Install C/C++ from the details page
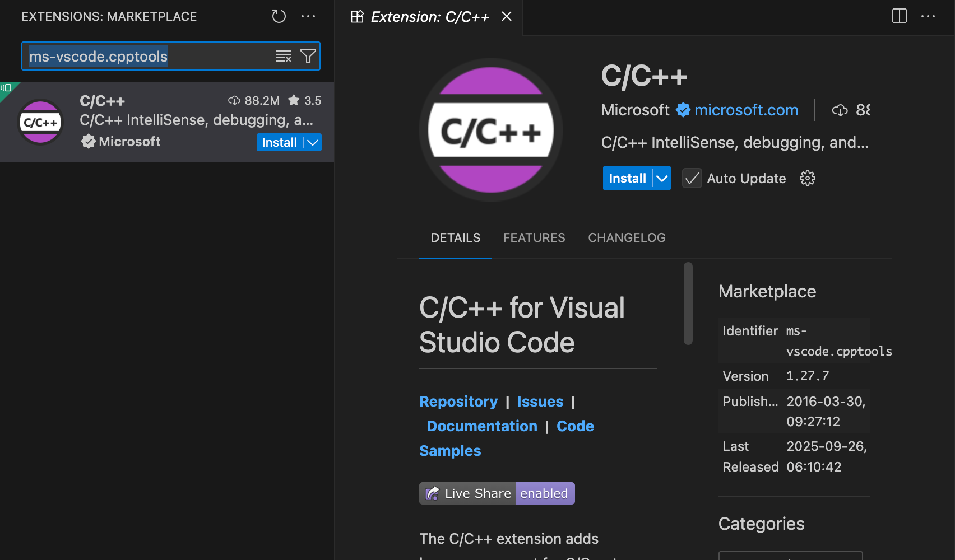This screenshot has width=955, height=560. click(627, 178)
